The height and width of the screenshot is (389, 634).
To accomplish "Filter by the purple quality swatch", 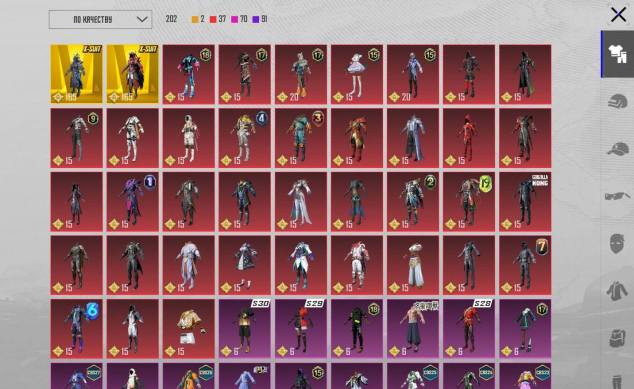I will coord(256,19).
